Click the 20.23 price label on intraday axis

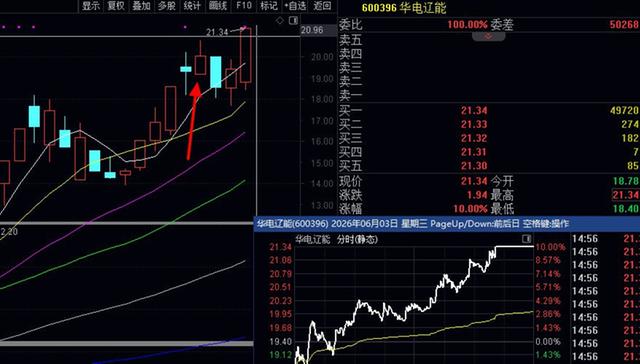click(281, 301)
